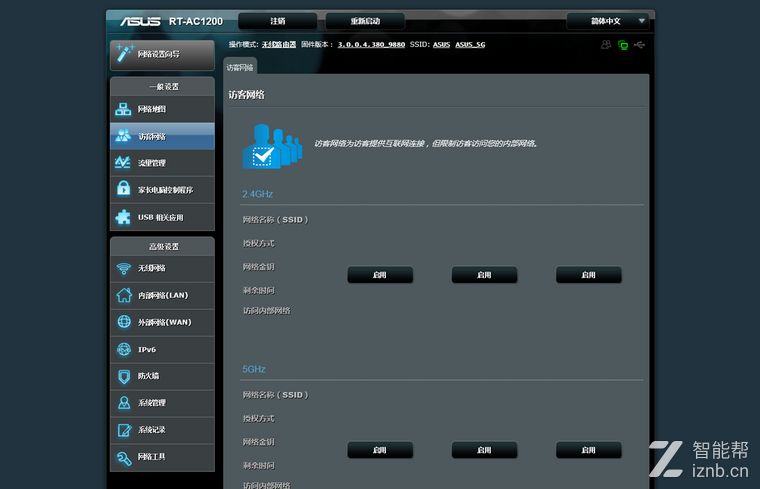Open the 外部网络(WAN) menu item

(x=162, y=322)
